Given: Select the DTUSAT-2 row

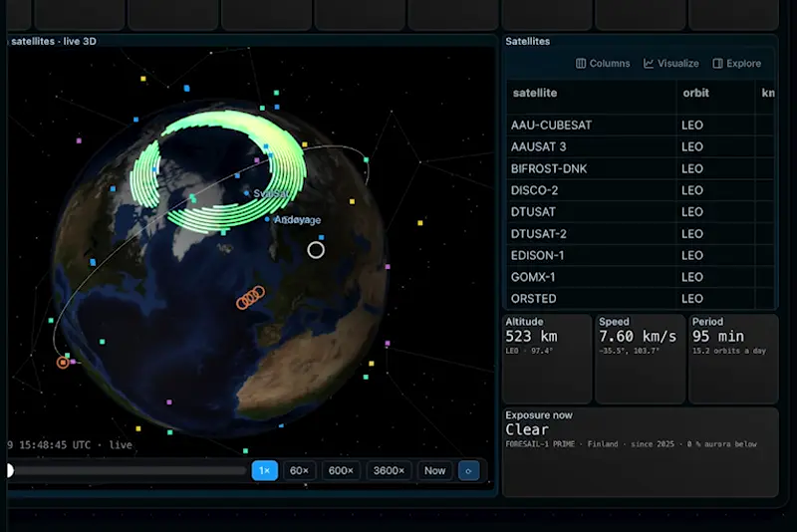Looking at the screenshot, I should coord(641,234).
